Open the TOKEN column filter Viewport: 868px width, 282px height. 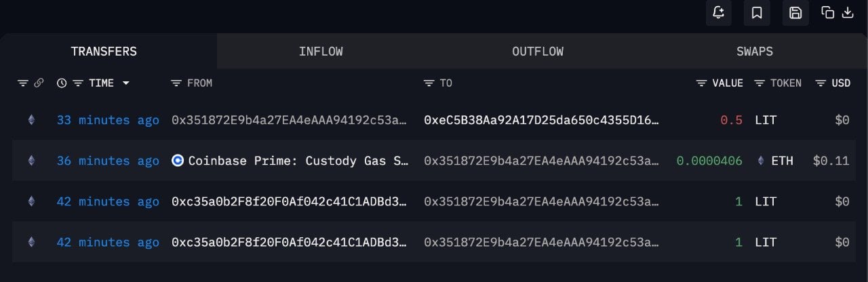coord(759,83)
